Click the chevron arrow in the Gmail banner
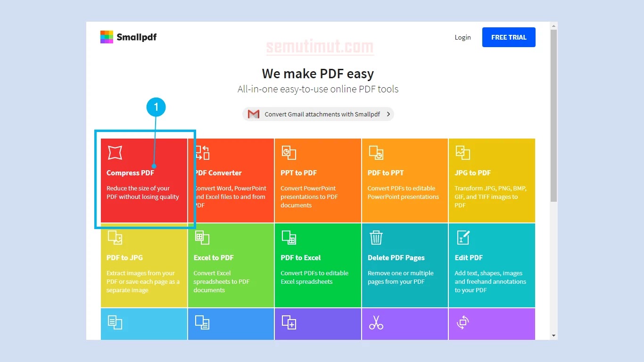Screen dimensions: 644x362 click(x=388, y=114)
